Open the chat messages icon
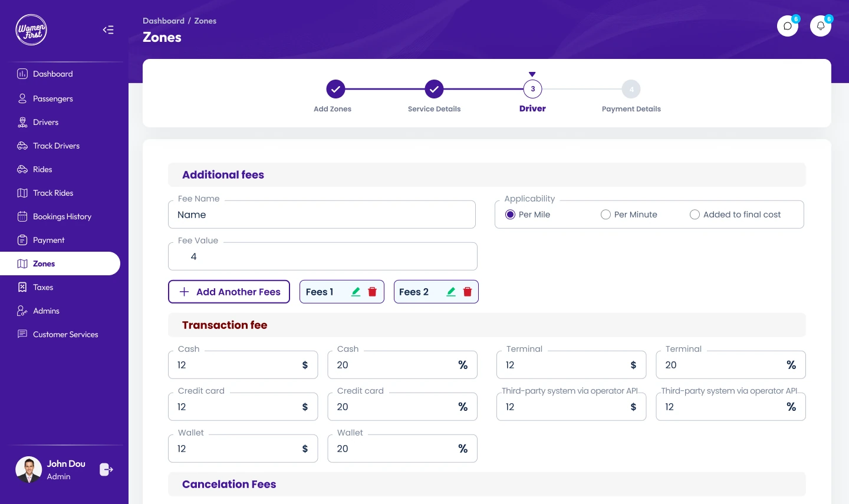 pos(788,26)
